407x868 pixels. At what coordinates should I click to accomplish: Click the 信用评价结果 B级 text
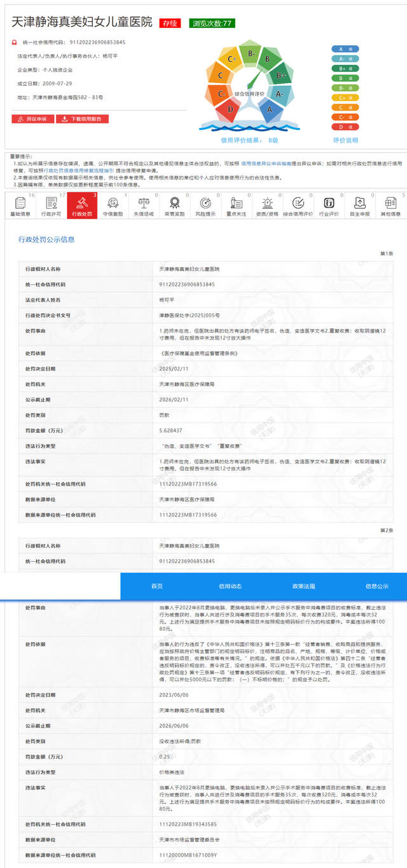249,140
